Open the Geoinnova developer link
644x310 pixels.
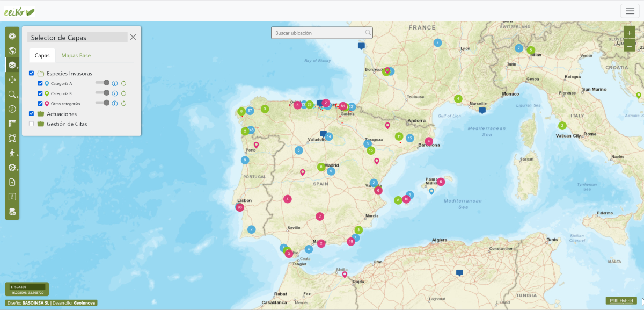coord(84,303)
